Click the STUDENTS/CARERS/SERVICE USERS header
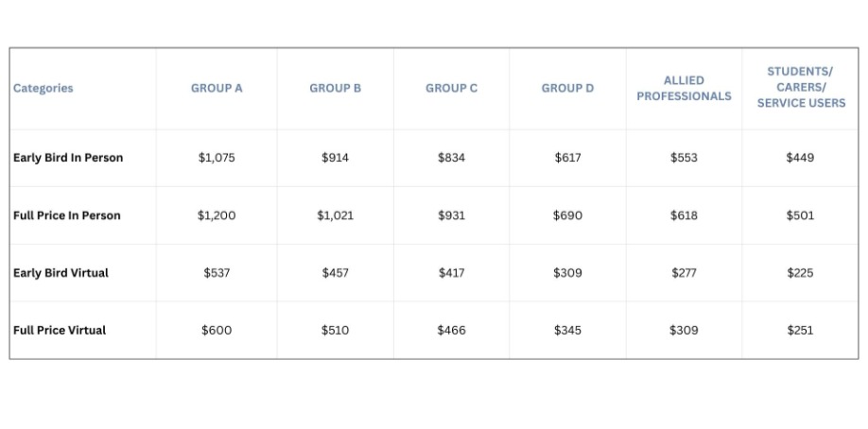This screenshot has width=868, height=429. (800, 88)
